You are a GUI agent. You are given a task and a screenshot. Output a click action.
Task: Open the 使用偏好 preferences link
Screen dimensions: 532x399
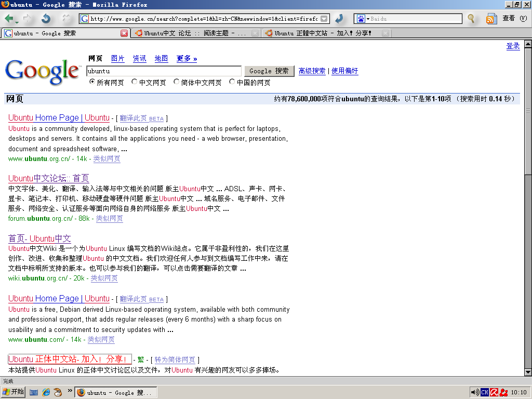pyautogui.click(x=345, y=71)
